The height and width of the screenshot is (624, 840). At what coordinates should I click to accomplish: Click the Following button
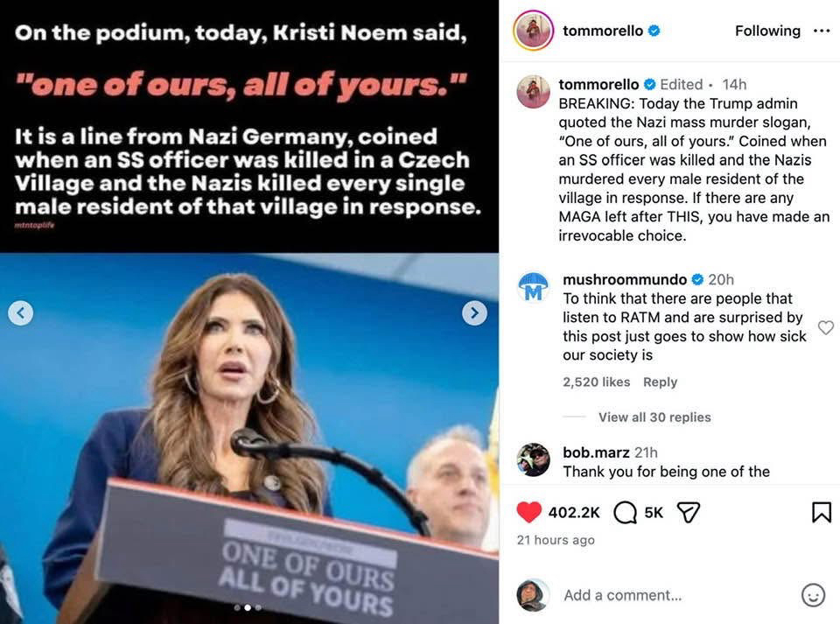(767, 31)
